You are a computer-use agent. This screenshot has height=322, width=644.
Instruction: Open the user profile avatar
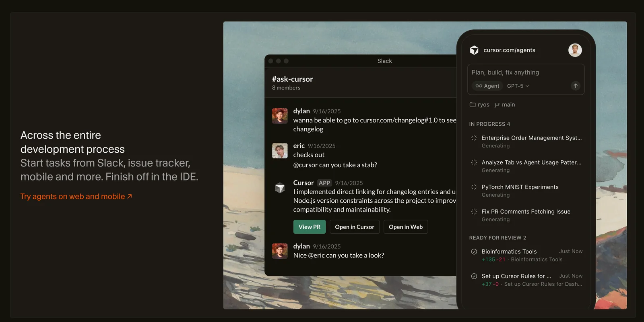pos(575,50)
